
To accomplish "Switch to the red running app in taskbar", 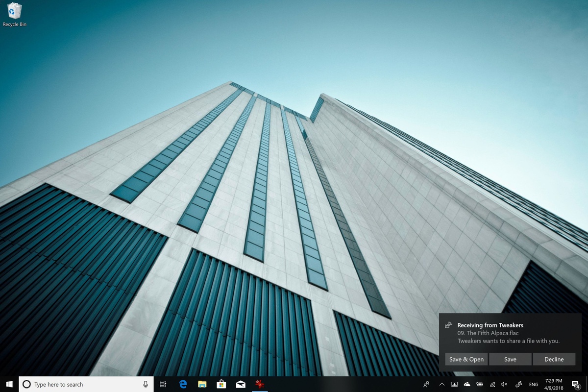I will pyautogui.click(x=260, y=384).
